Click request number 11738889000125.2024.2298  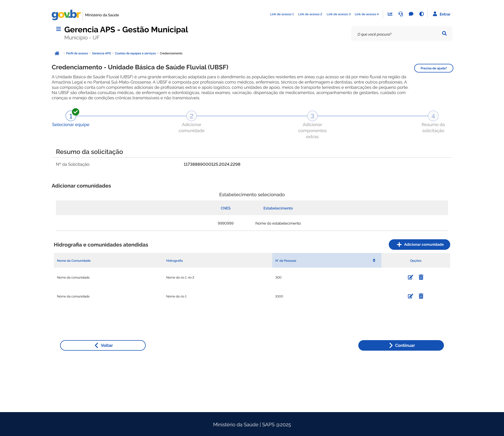click(212, 164)
